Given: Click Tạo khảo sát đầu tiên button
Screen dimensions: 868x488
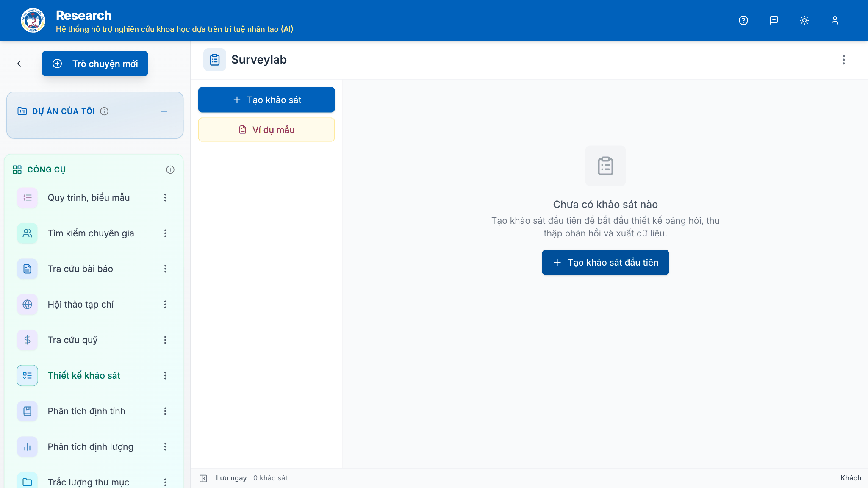Looking at the screenshot, I should coord(605,263).
